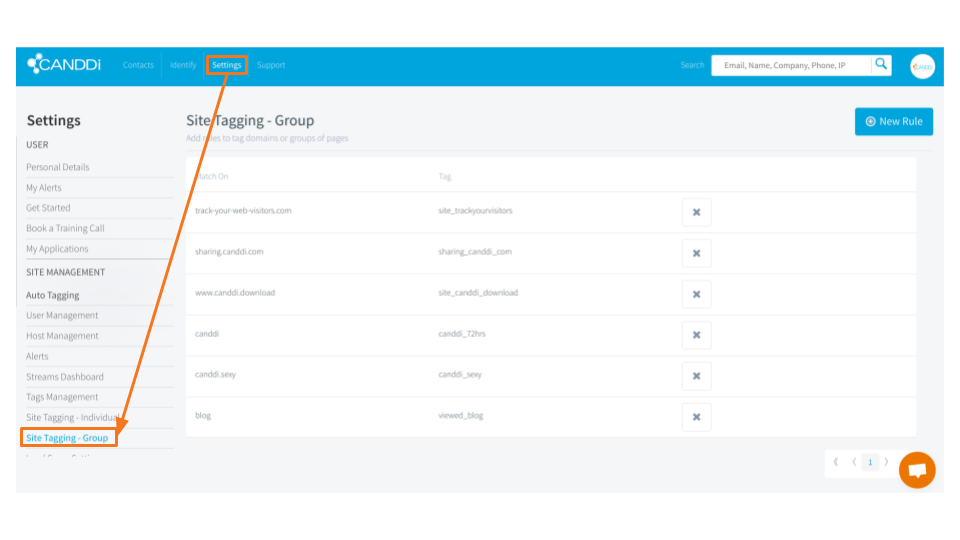Open the orange chat bubble
The image size is (960, 540).
(x=917, y=470)
